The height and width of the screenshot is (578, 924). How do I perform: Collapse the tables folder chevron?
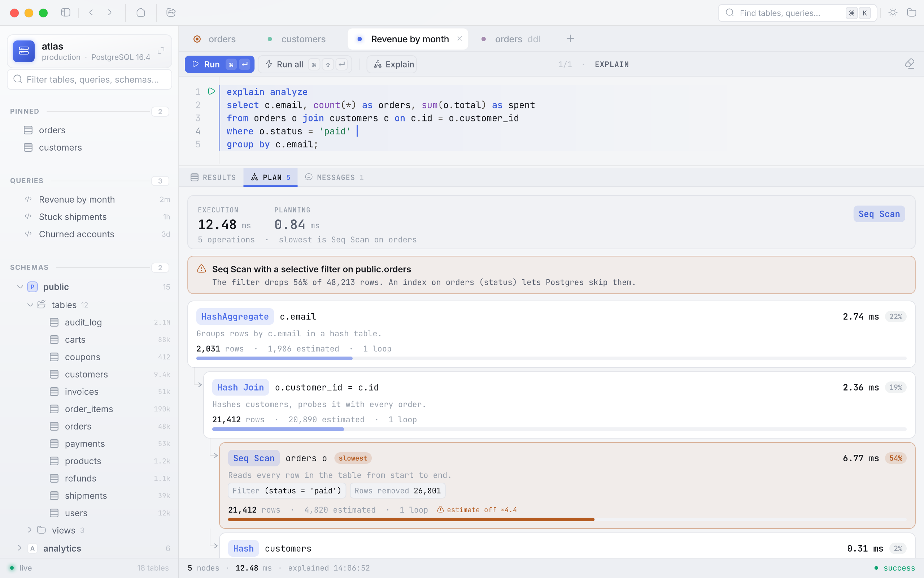pos(30,305)
